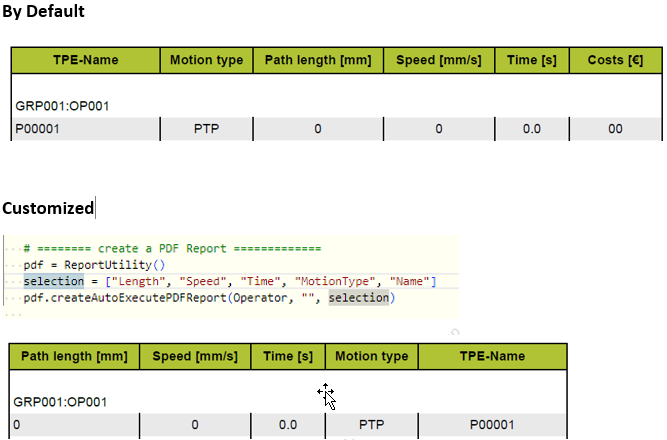Click the "create a PDF Report" comment line
Image resolution: width=667 pixels, height=440 pixels.
(x=170, y=249)
